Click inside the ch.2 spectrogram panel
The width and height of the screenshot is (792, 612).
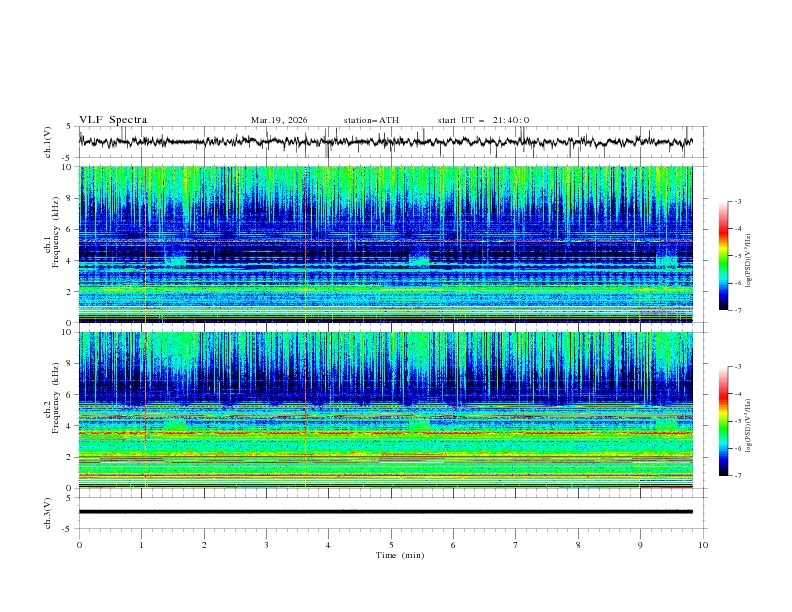386,410
